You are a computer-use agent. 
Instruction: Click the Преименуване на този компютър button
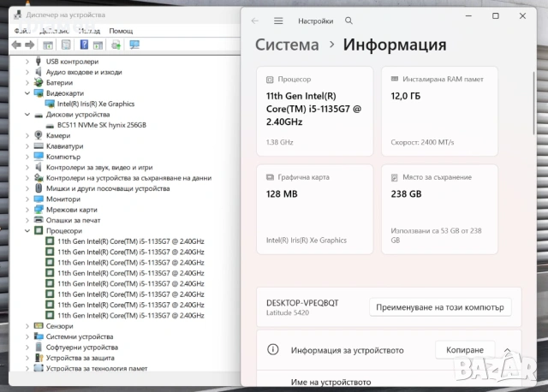pyautogui.click(x=440, y=307)
